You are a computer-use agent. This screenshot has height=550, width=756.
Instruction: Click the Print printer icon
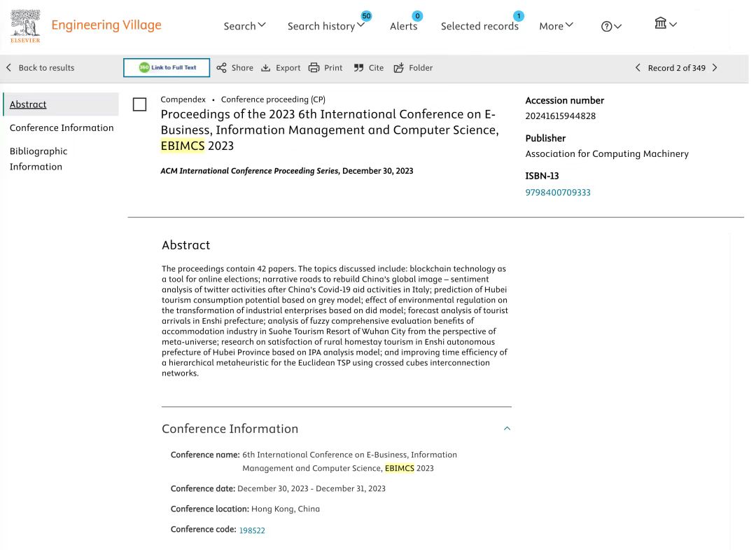point(314,67)
